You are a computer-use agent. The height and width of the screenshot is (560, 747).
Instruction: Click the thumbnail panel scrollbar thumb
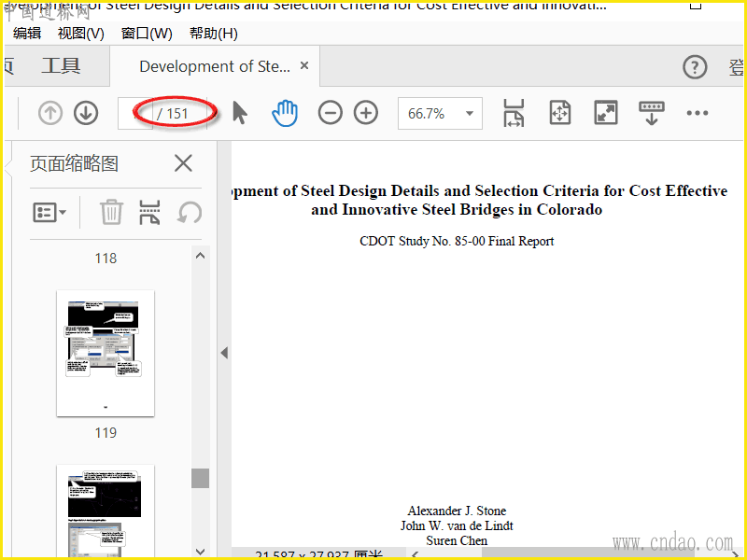click(x=200, y=478)
